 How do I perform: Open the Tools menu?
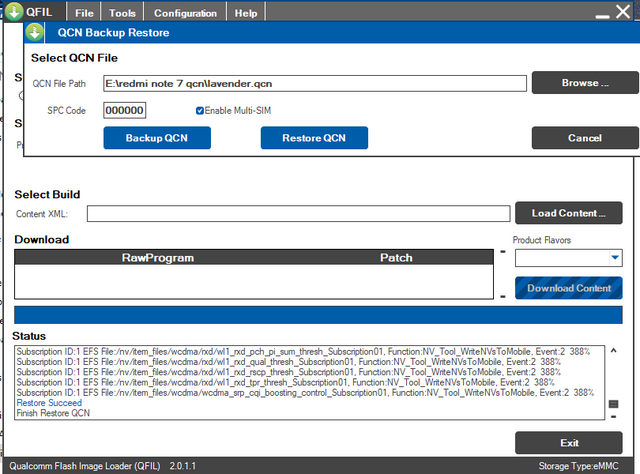(x=122, y=13)
